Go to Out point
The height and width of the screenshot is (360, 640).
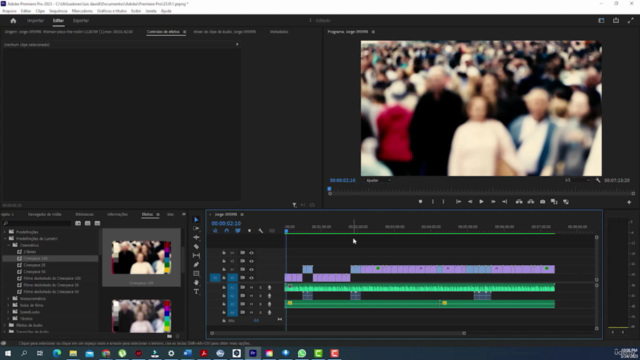point(504,202)
